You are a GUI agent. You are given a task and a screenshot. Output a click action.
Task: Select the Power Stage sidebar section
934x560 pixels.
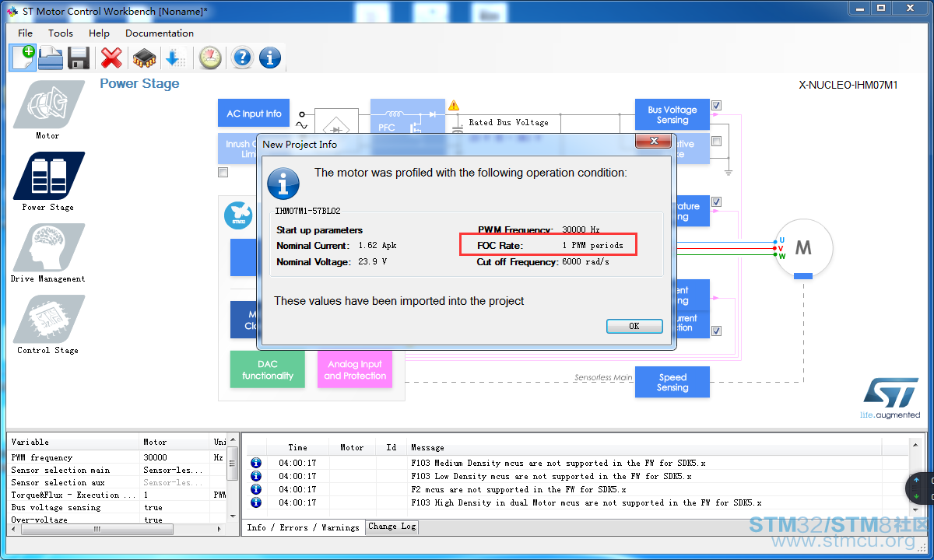(48, 182)
